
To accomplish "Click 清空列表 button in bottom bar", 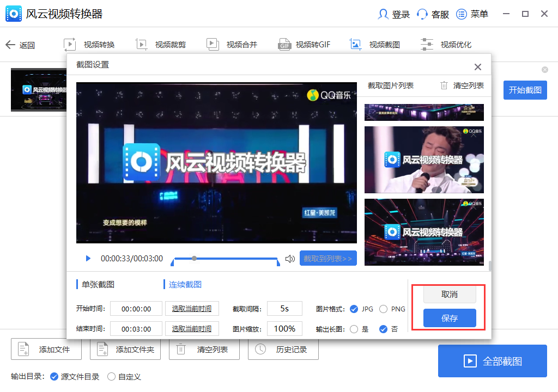I will 204,350.
